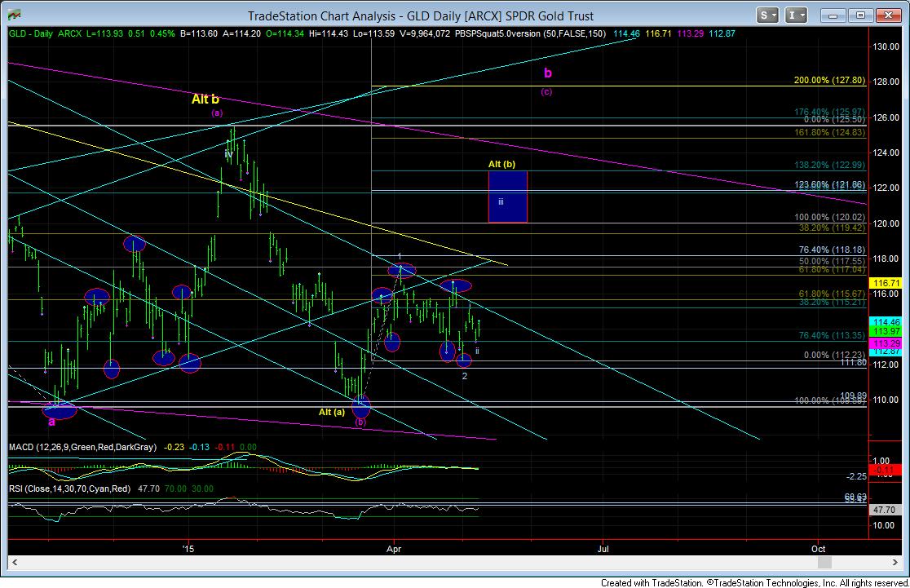Click the '200.00% (127.80)' Fibonacci label
Image resolution: width=910 pixels, height=588 pixels.
pos(829,81)
